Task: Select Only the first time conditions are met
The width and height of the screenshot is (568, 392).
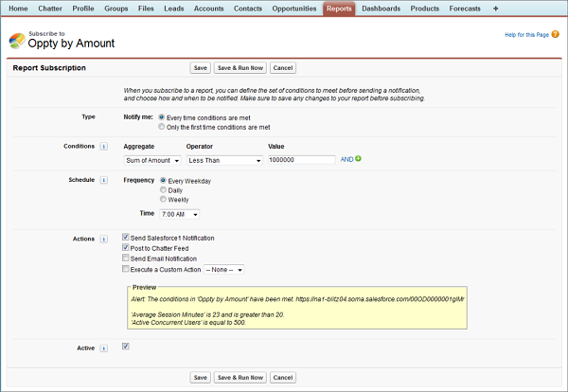Action: tap(160, 126)
